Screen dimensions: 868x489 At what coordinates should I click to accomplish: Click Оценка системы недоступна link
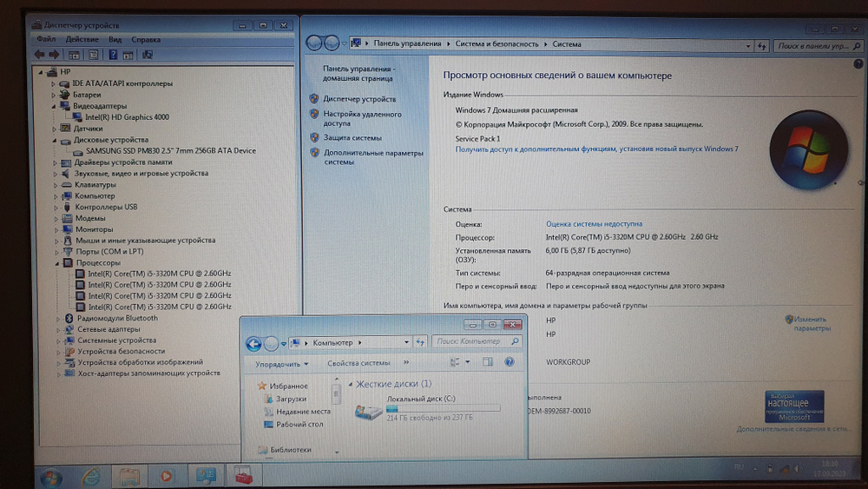[594, 224]
